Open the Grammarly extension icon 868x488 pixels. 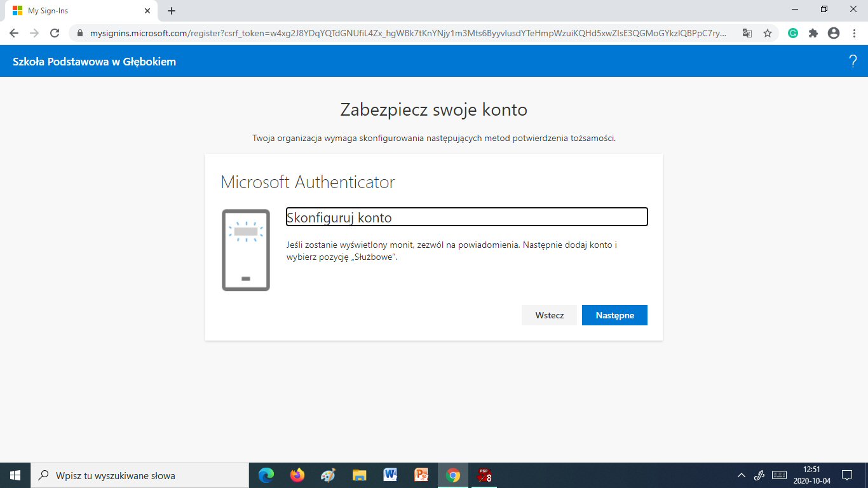point(793,33)
